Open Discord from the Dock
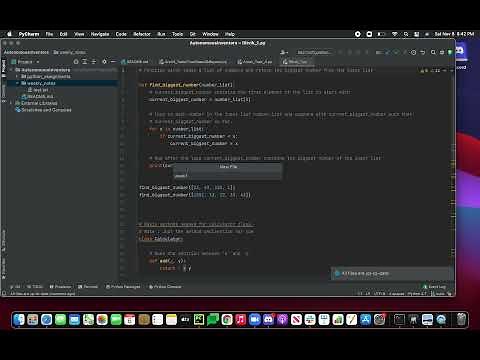Viewport: 480px width, 360px height. (268, 320)
